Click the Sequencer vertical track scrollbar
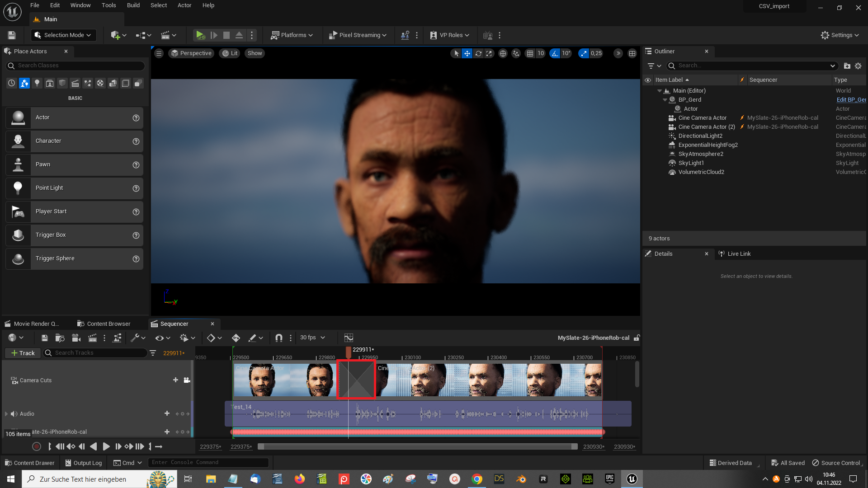 point(637,375)
